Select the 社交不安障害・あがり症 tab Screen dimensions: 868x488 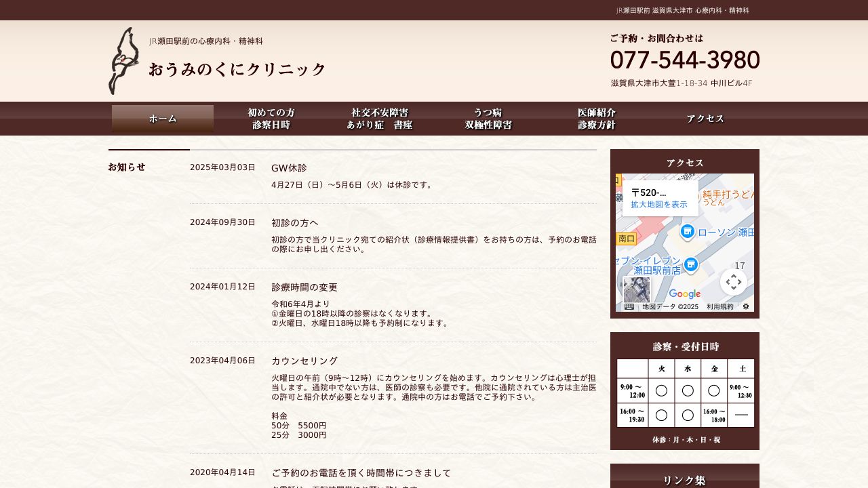[x=379, y=119]
